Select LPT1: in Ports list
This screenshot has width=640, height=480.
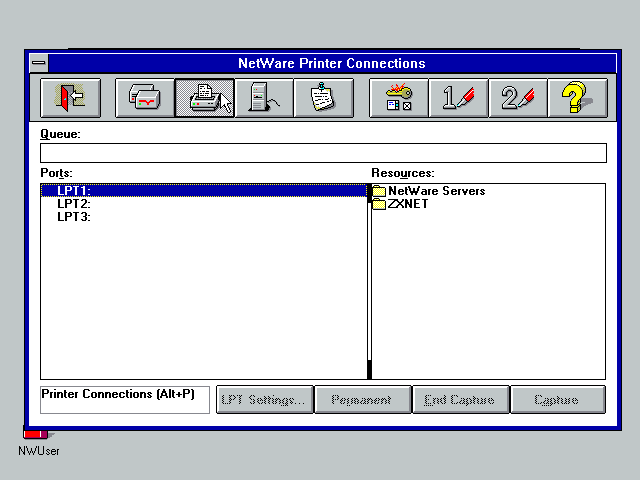tap(204, 191)
